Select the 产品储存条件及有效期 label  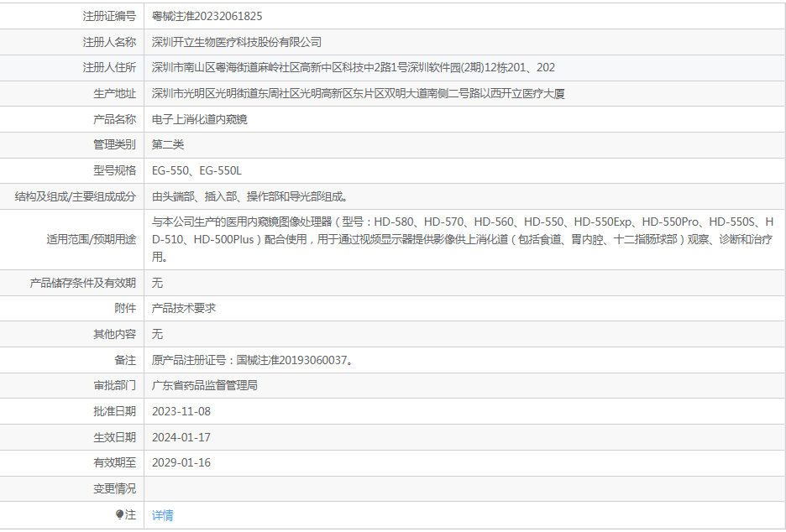(x=82, y=283)
